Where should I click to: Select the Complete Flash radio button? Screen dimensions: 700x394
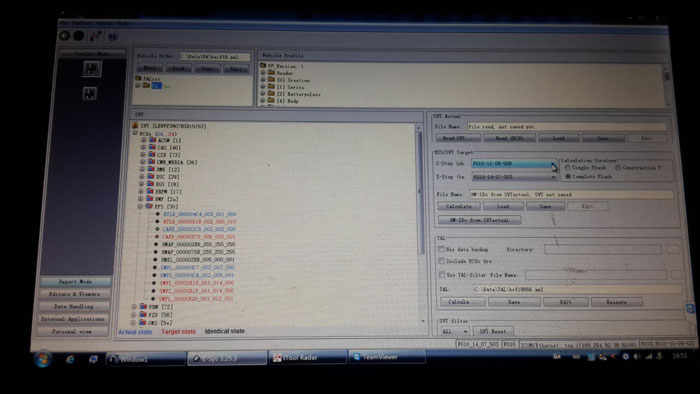coord(568,177)
